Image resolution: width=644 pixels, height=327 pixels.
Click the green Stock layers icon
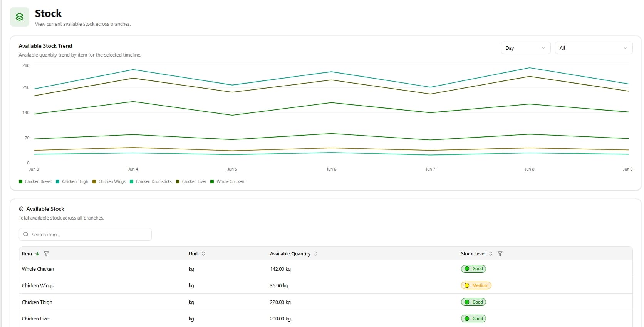[x=20, y=17]
